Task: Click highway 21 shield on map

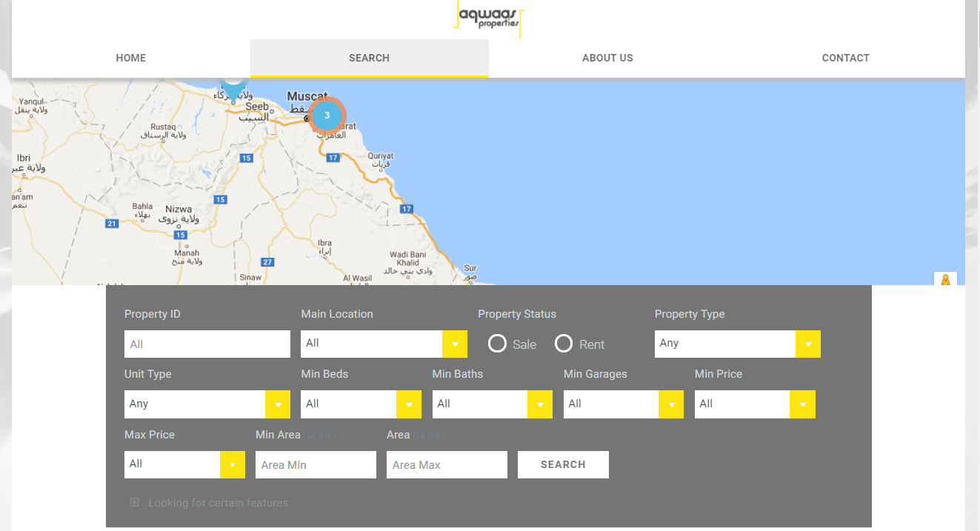Action: tap(112, 223)
